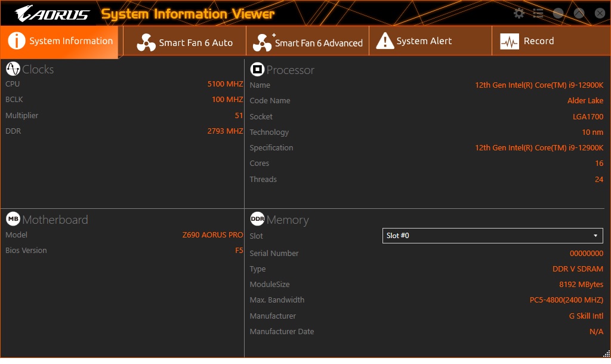Click the Manufacturer value G Skill Intl
This screenshot has width=611, height=364.
(x=587, y=316)
